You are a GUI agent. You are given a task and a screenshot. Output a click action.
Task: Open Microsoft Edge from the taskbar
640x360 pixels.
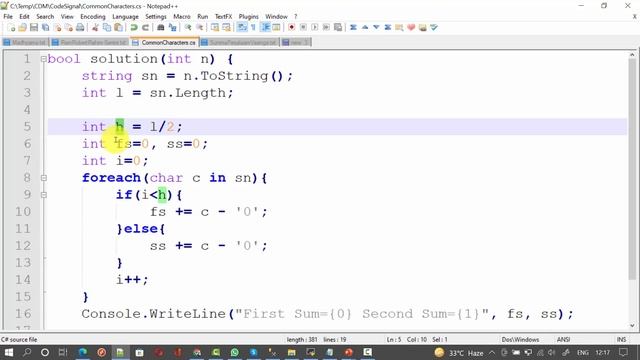(83, 352)
